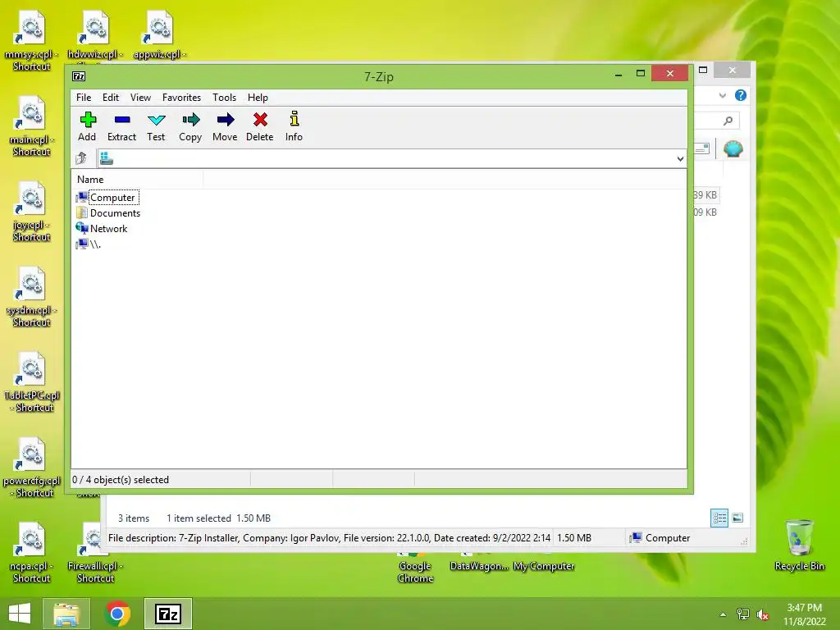Show hidden tray icons arrow
The height and width of the screenshot is (630, 840).
tap(723, 614)
